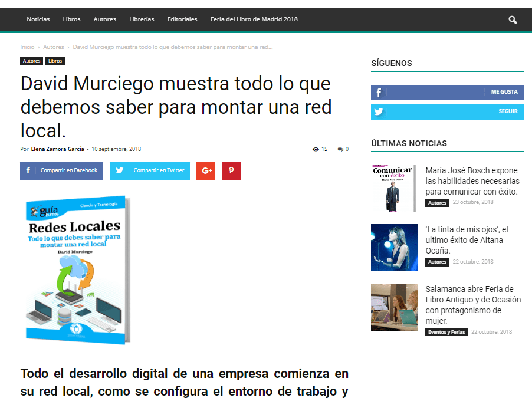
Task: Open the Libros menu item
Action: point(71,19)
